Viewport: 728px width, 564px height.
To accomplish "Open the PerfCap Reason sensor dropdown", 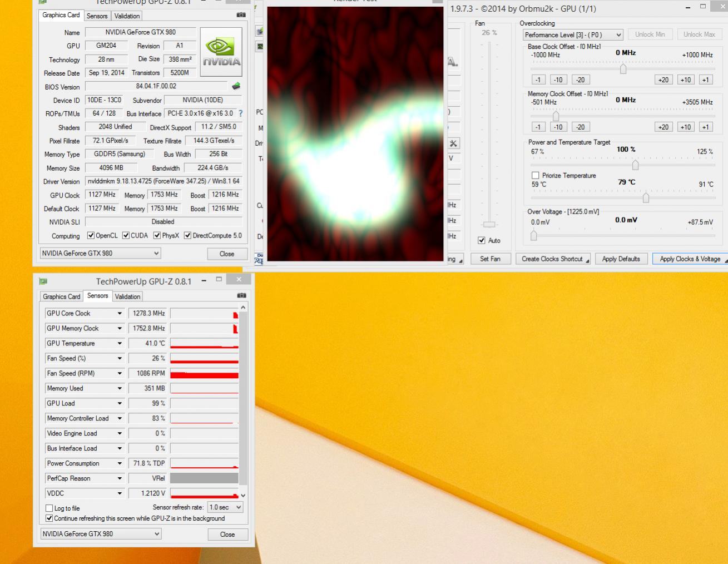I will (x=120, y=479).
